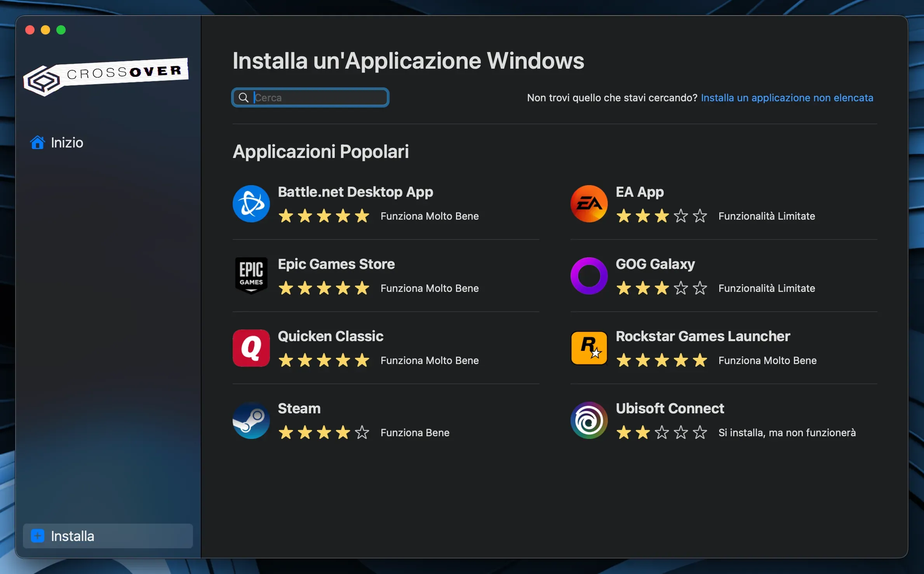
Task: Click the magnifying glass in the search field
Action: 244,97
